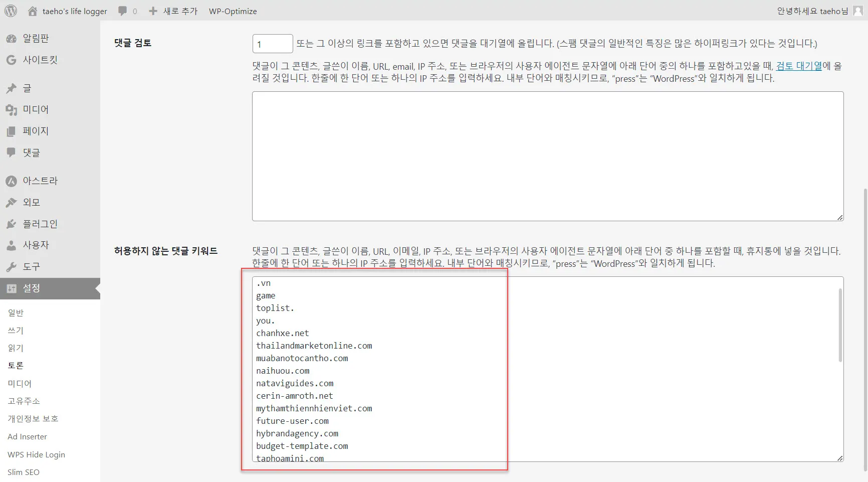Click the future-user.com line

click(x=293, y=421)
